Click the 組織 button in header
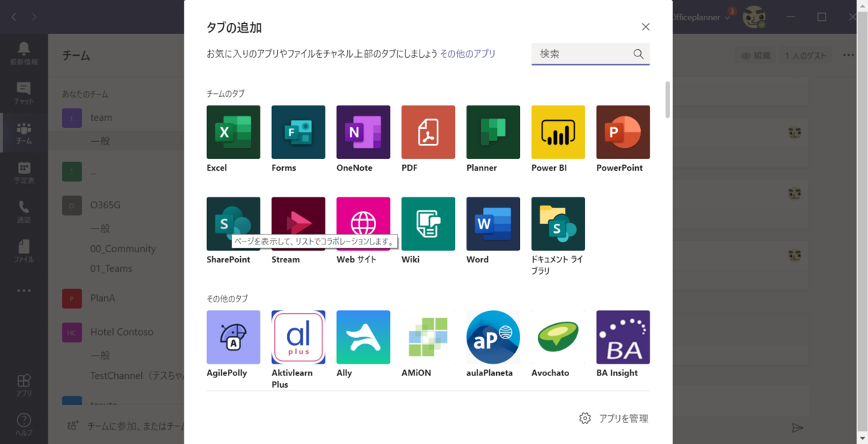Screen dimensions: 868x444 tap(756, 56)
